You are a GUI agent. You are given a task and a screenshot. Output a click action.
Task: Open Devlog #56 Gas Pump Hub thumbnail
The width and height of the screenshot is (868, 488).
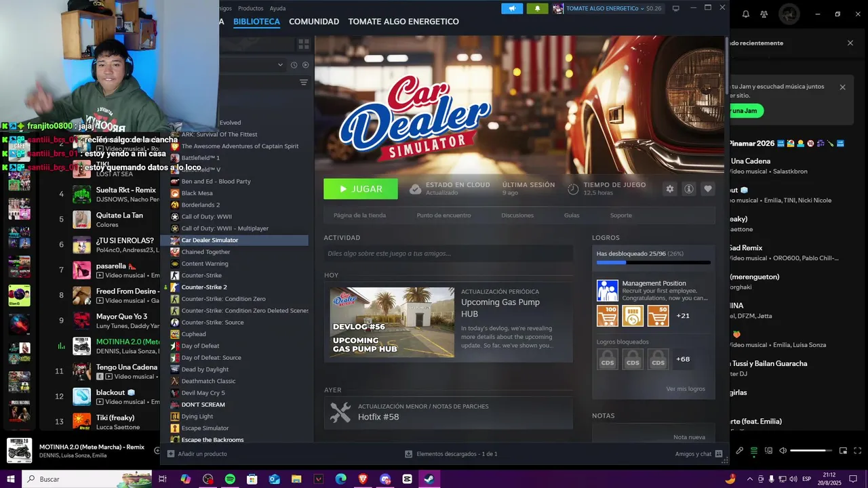pos(392,323)
